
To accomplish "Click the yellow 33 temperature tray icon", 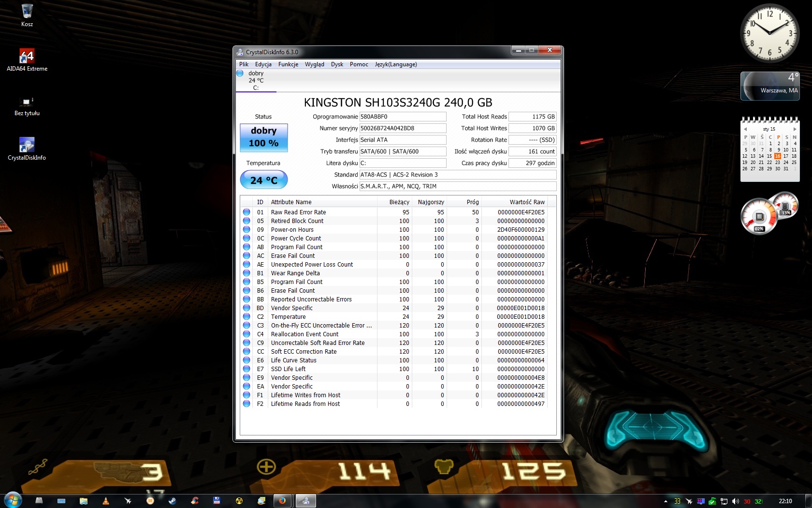I will [x=677, y=501].
